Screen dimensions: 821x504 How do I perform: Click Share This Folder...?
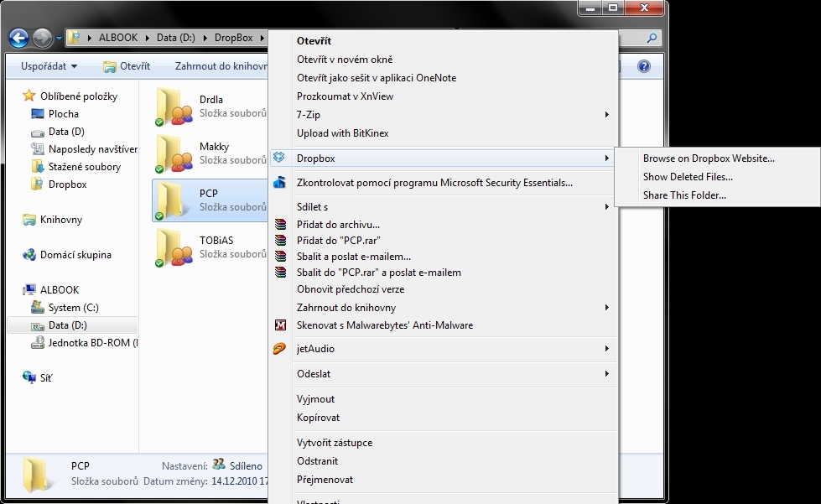point(684,195)
